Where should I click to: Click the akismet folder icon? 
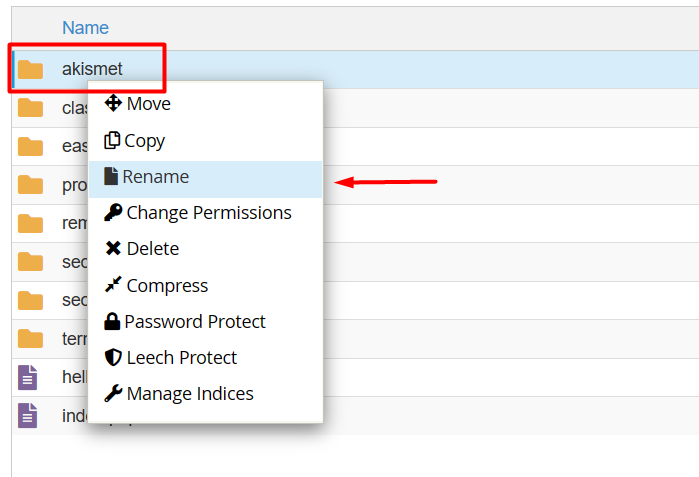click(x=31, y=69)
